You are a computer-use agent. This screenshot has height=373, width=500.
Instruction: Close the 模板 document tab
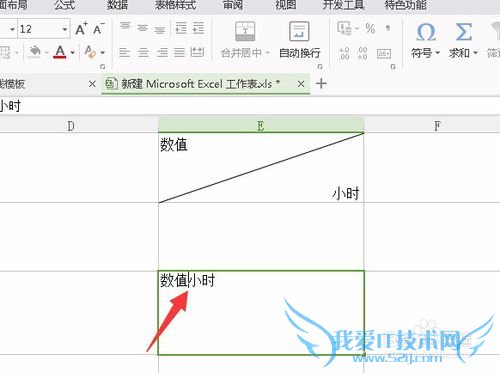pos(92,84)
